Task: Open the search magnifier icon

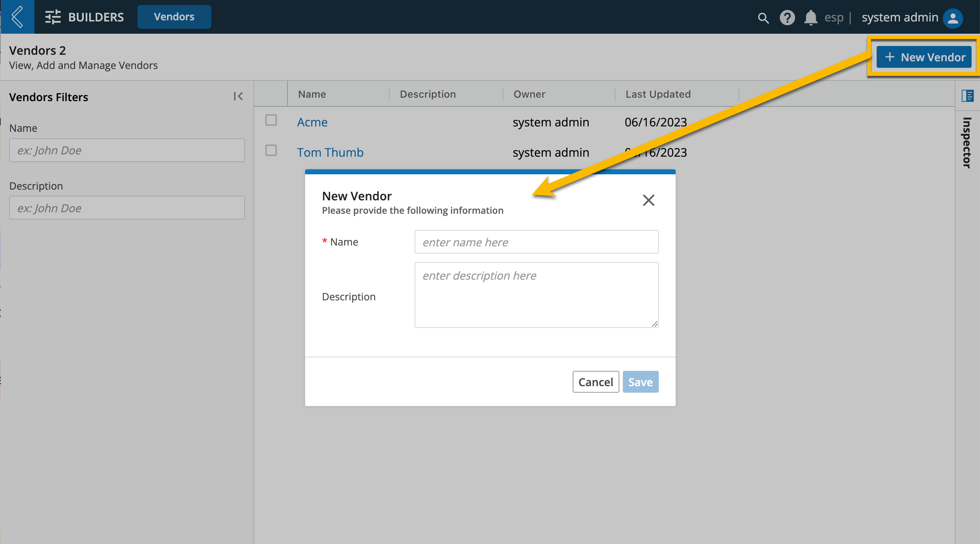Action: (x=763, y=18)
